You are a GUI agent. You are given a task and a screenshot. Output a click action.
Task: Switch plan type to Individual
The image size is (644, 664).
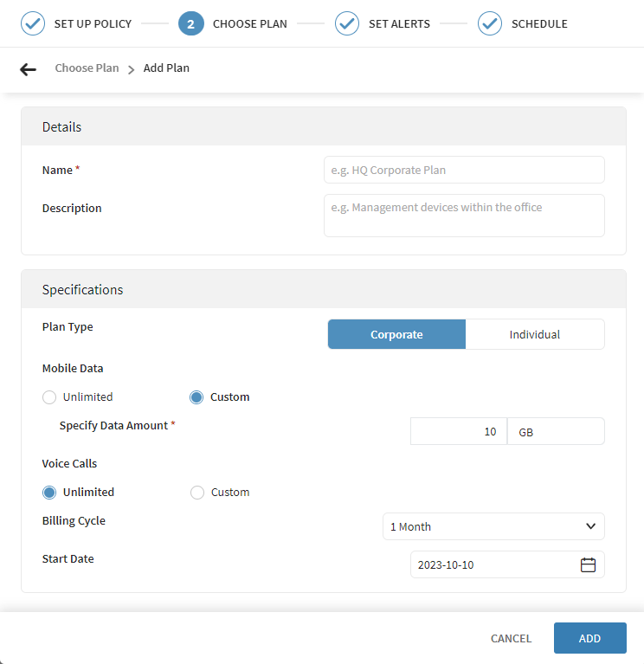click(x=534, y=334)
